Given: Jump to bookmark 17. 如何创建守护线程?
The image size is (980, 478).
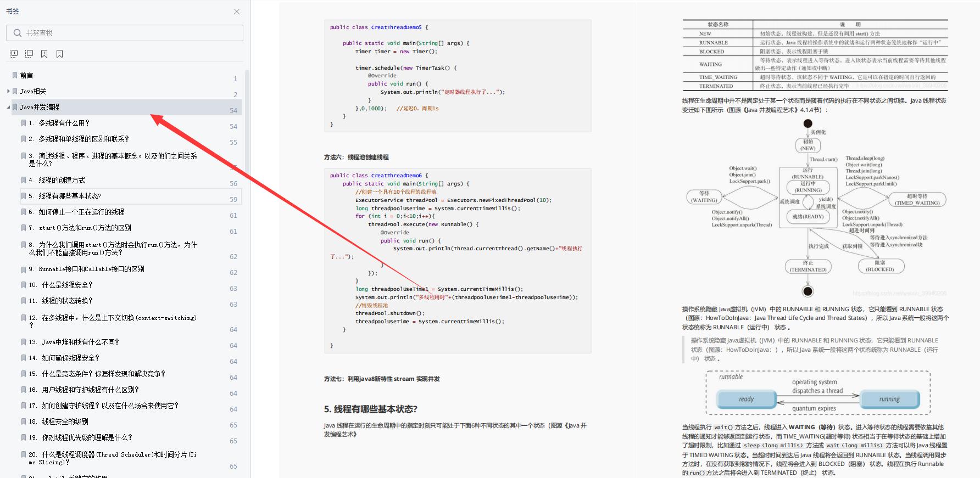Looking at the screenshot, I should [104, 406].
